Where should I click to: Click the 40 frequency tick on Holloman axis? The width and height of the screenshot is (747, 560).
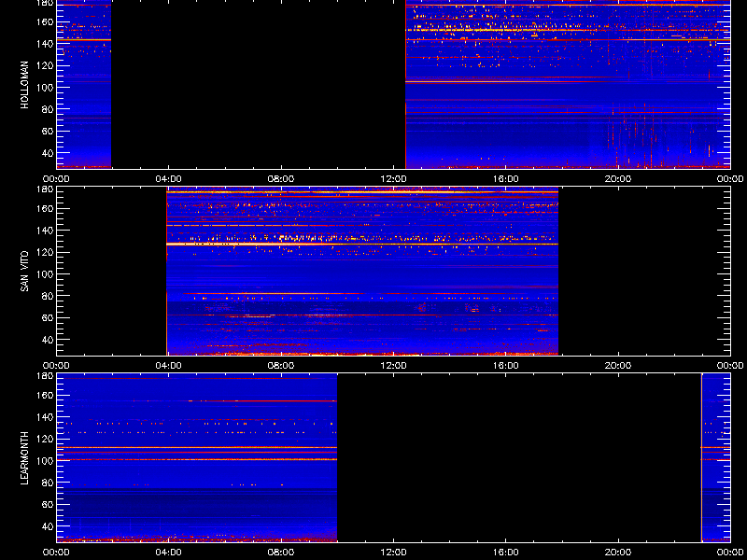[x=47, y=153]
